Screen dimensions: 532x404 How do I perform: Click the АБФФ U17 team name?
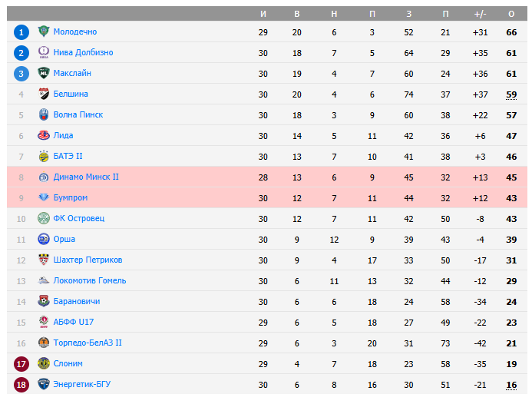(74, 322)
